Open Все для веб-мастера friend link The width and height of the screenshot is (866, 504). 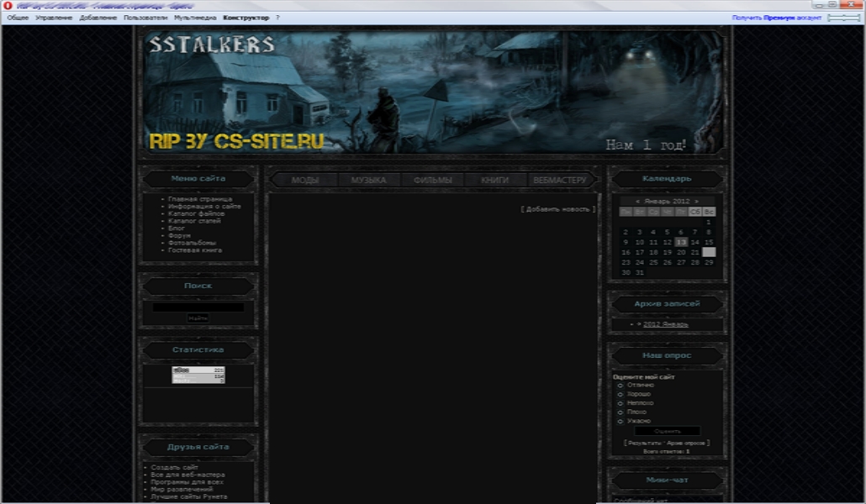click(187, 475)
